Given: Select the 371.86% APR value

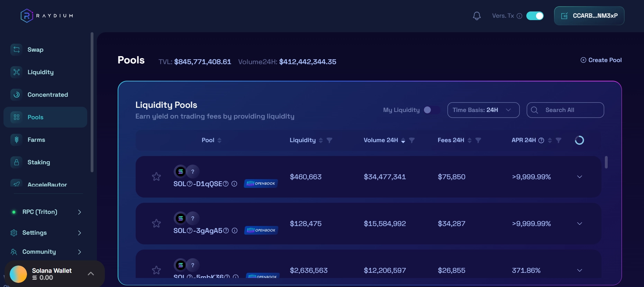Looking at the screenshot, I should tap(526, 270).
